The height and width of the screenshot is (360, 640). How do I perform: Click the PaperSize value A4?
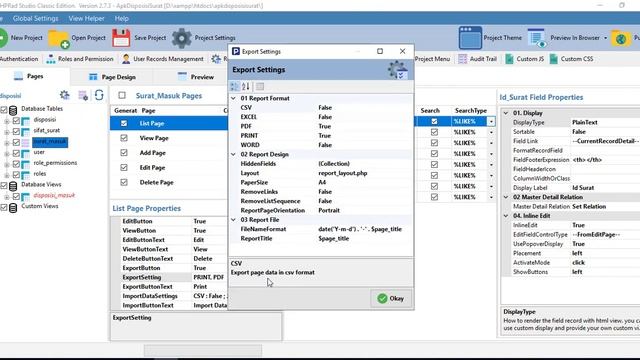(322, 182)
